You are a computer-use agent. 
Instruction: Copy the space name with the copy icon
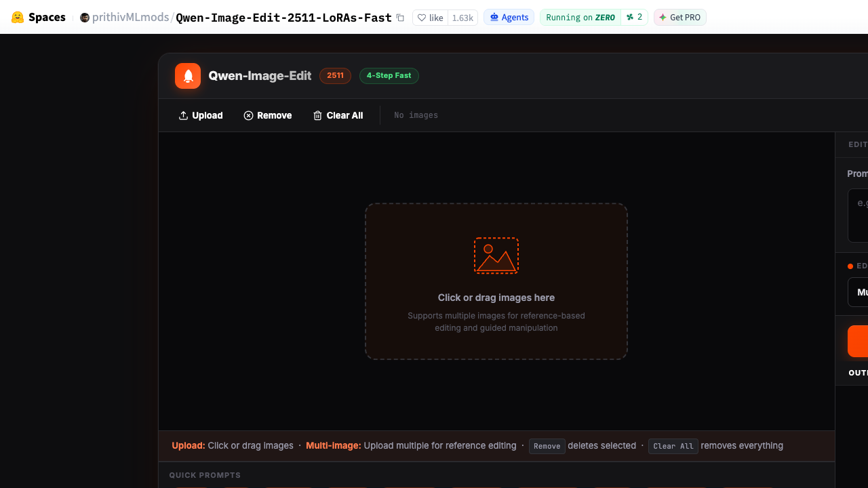400,18
